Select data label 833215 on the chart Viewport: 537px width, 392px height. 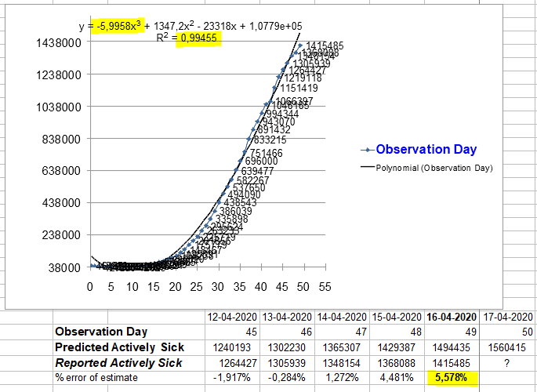270,140
